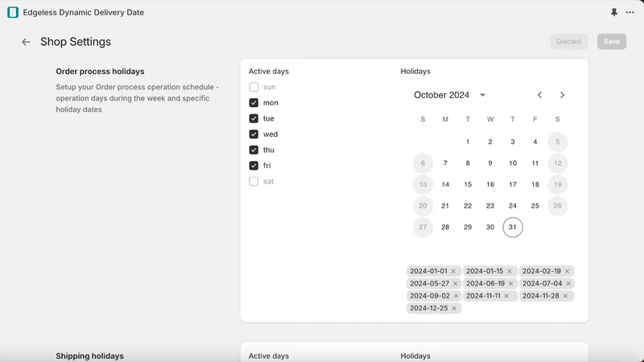This screenshot has width=644, height=362.
Task: Select October 9 on the calendar
Action: coord(490,163)
